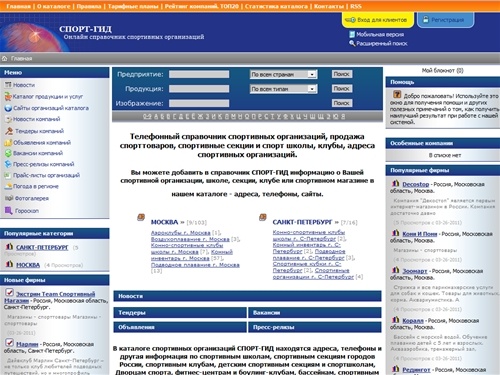This screenshot has height=375, width=500.
Task: Click the home icon in the breadcrumb bar
Action: (4, 58)
